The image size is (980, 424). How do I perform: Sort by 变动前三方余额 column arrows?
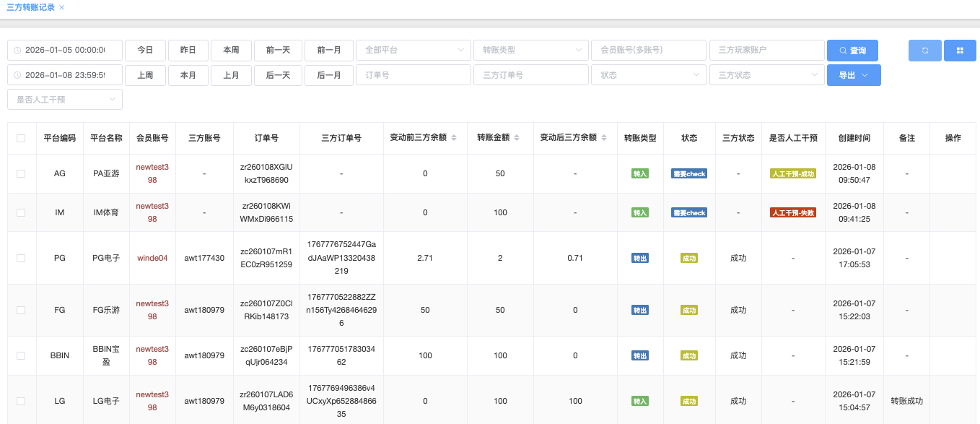click(x=454, y=138)
